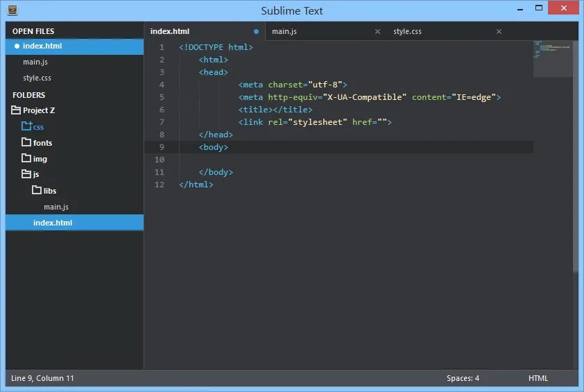This screenshot has height=392, width=584.
Task: Click the modified dot beside index.html in Open Files
Action: [17, 46]
